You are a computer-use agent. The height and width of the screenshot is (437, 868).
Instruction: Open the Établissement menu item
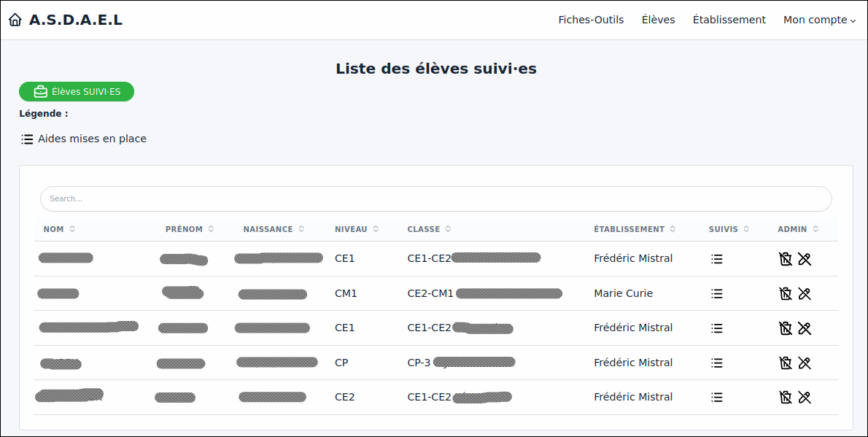729,20
